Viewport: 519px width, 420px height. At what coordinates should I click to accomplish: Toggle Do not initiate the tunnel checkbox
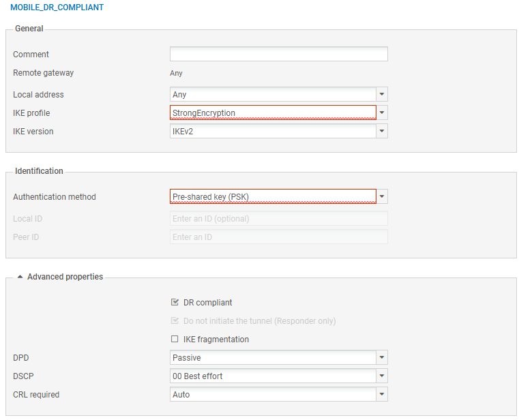[x=175, y=321]
